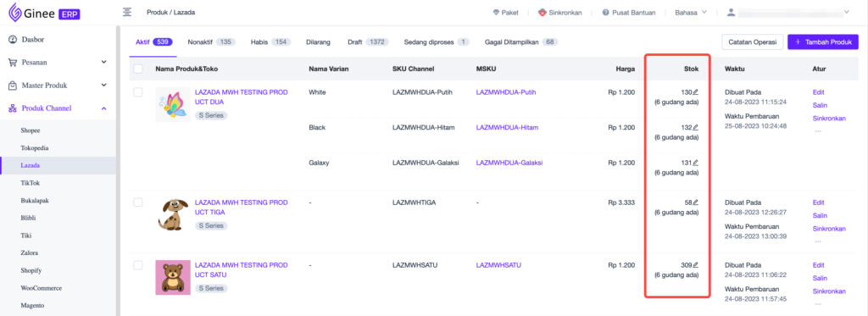Edit stock 132 pencil icon for Black variant

[696, 127]
